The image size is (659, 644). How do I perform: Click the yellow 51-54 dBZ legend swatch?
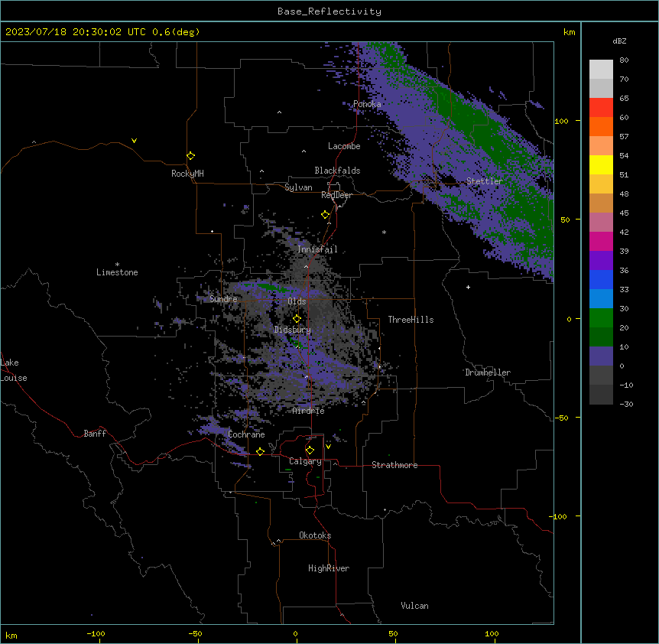[601, 164]
